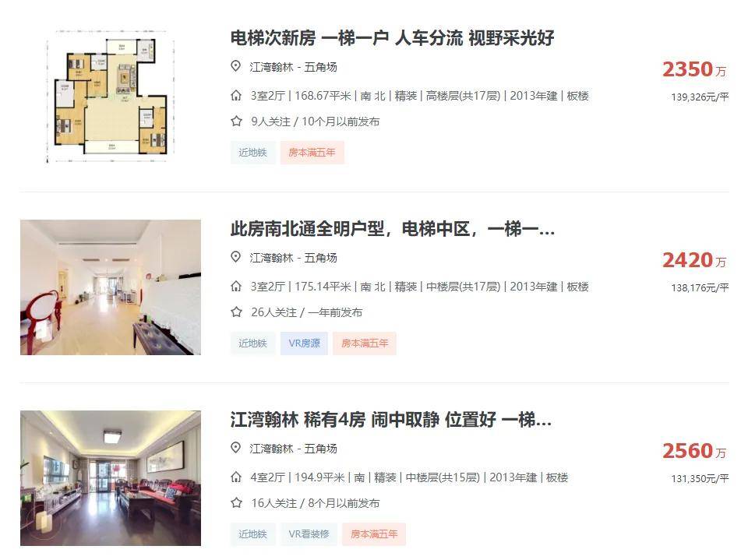Click house icon beside 168.67平米 details
This screenshot has height=560, width=748.
(236, 95)
